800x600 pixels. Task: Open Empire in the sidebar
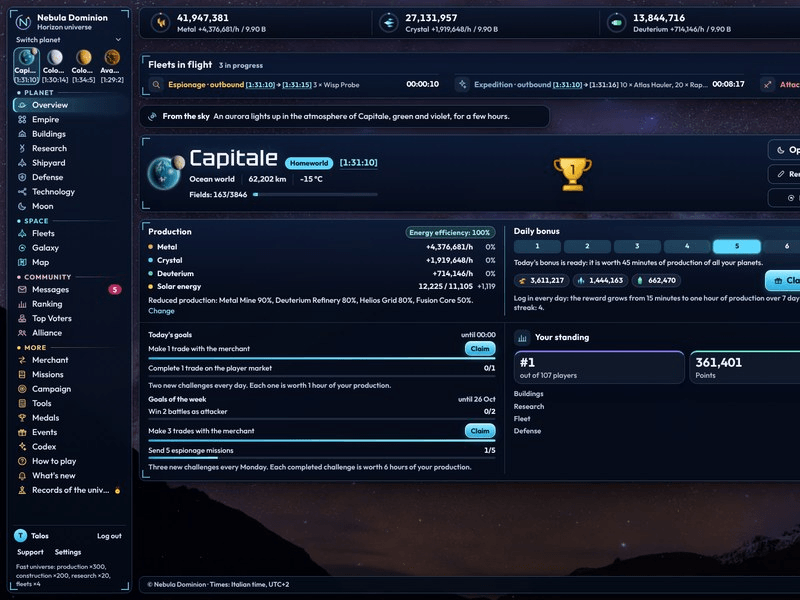pyautogui.click(x=69, y=119)
